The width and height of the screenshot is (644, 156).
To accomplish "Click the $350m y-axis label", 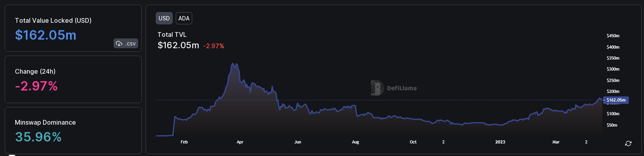I will coord(613,58).
